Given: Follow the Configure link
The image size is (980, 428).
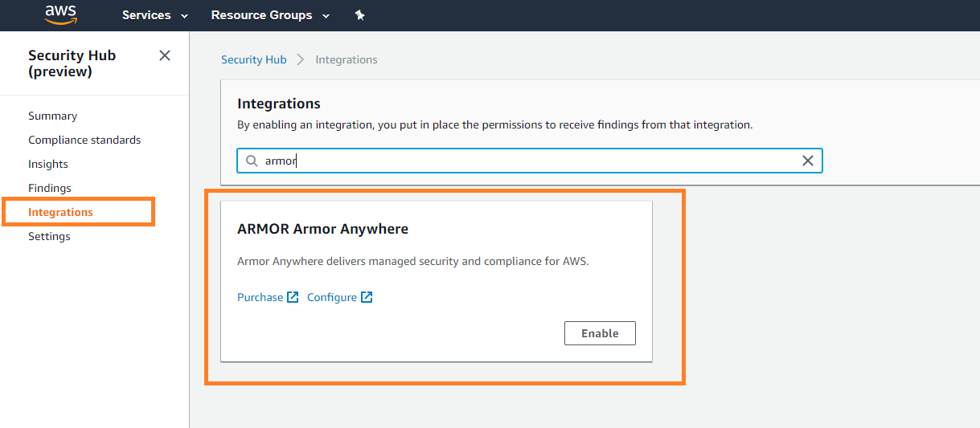Looking at the screenshot, I should point(331,297).
